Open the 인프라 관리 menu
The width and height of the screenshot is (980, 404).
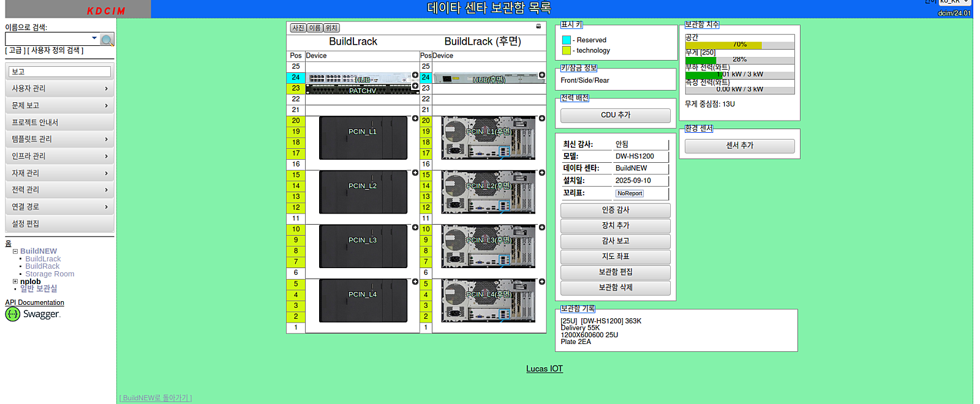(x=59, y=156)
